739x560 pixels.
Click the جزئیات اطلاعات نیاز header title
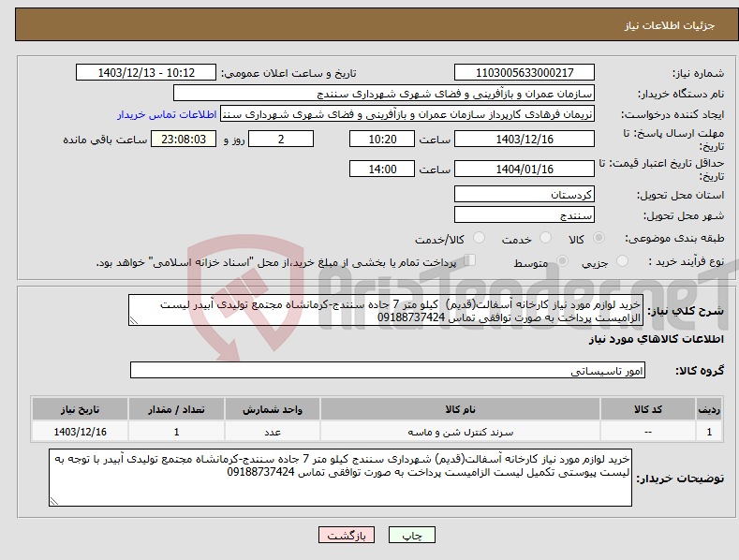pyautogui.click(x=670, y=25)
